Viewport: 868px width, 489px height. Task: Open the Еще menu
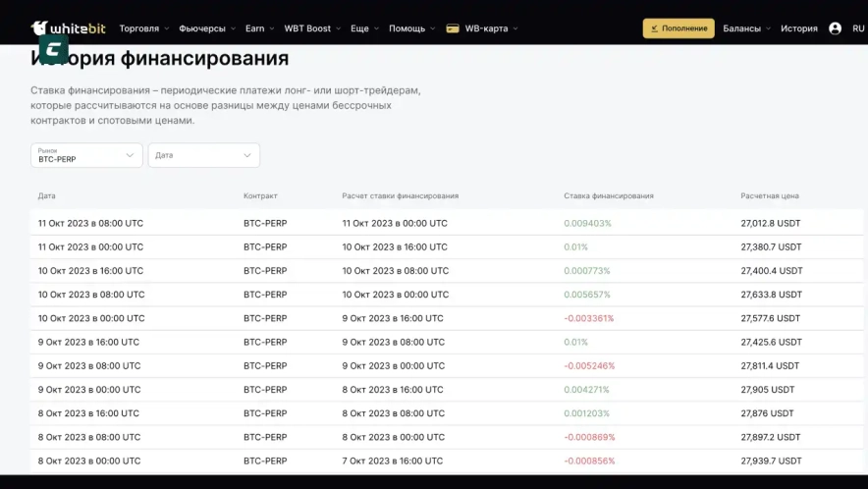pyautogui.click(x=364, y=28)
